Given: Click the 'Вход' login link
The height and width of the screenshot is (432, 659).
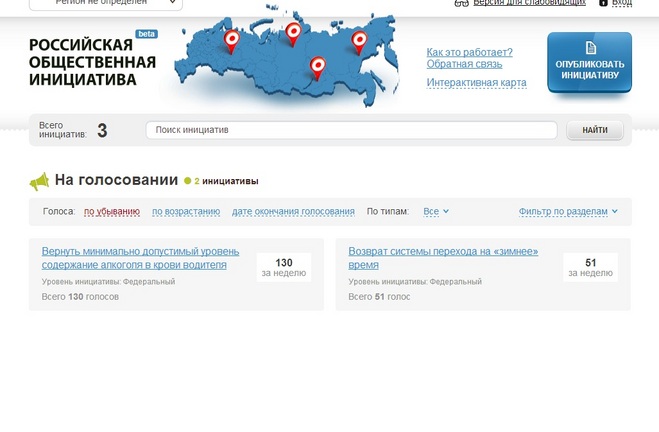Looking at the screenshot, I should 622,3.
